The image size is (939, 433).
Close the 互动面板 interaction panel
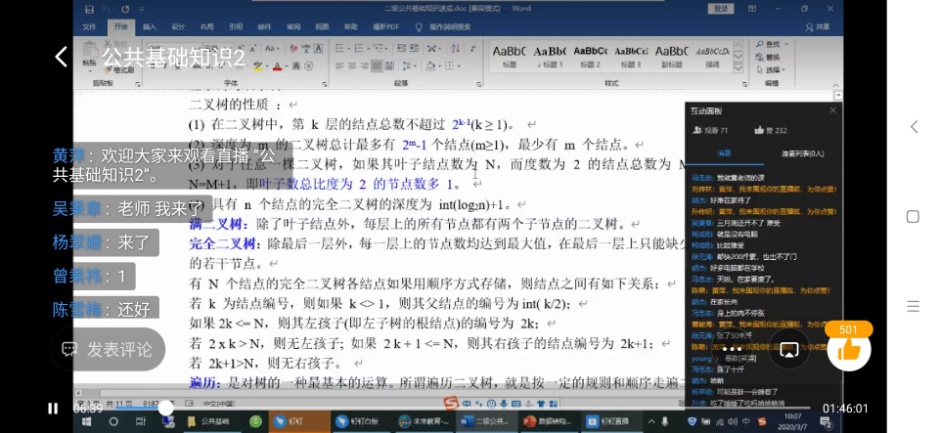point(833,110)
